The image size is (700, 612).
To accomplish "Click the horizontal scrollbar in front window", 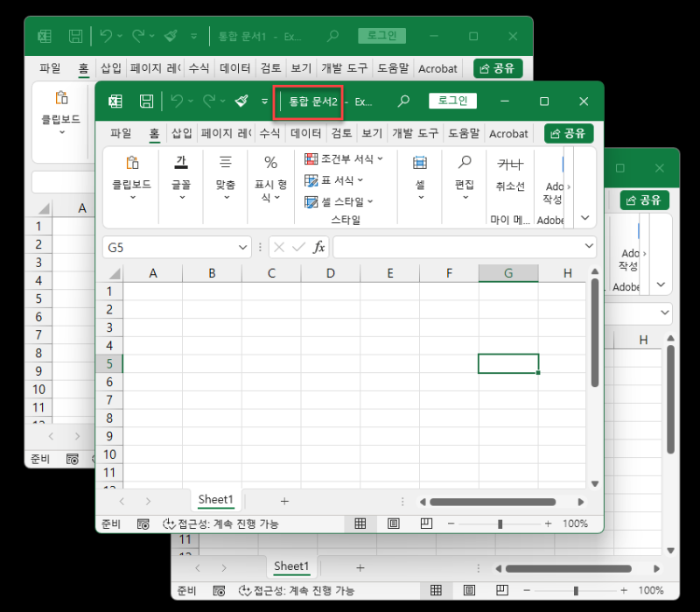I will [493, 502].
